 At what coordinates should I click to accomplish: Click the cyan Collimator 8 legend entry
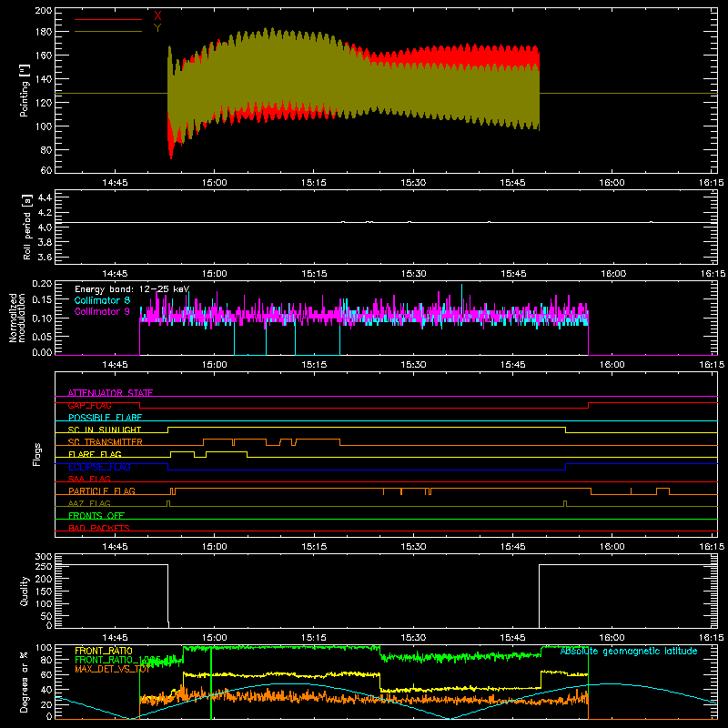[x=102, y=300]
